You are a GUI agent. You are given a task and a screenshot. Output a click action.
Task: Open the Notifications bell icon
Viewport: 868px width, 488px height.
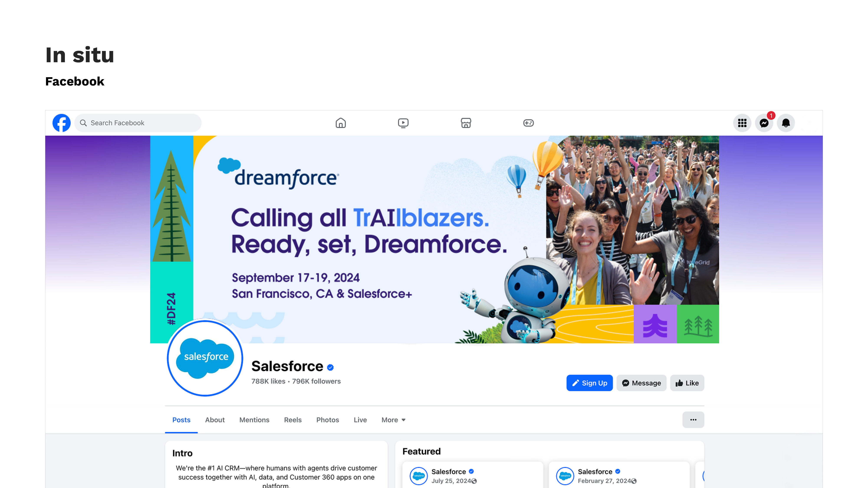[x=786, y=123]
